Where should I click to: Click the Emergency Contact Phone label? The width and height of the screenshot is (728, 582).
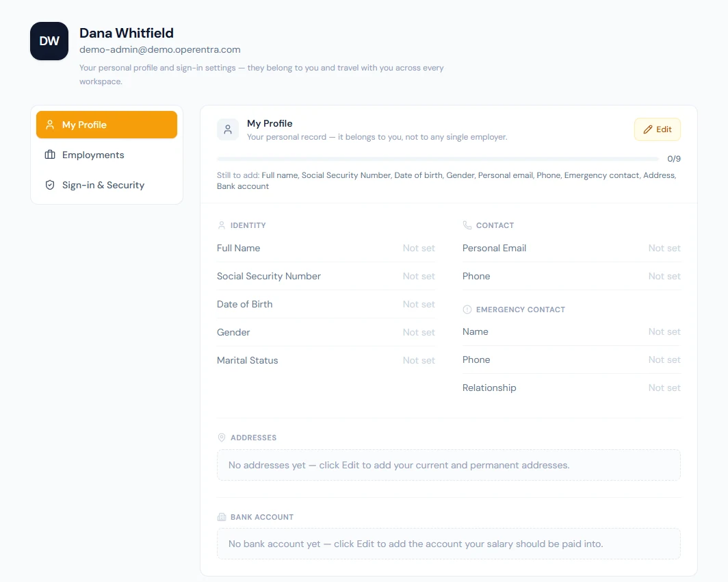click(476, 359)
